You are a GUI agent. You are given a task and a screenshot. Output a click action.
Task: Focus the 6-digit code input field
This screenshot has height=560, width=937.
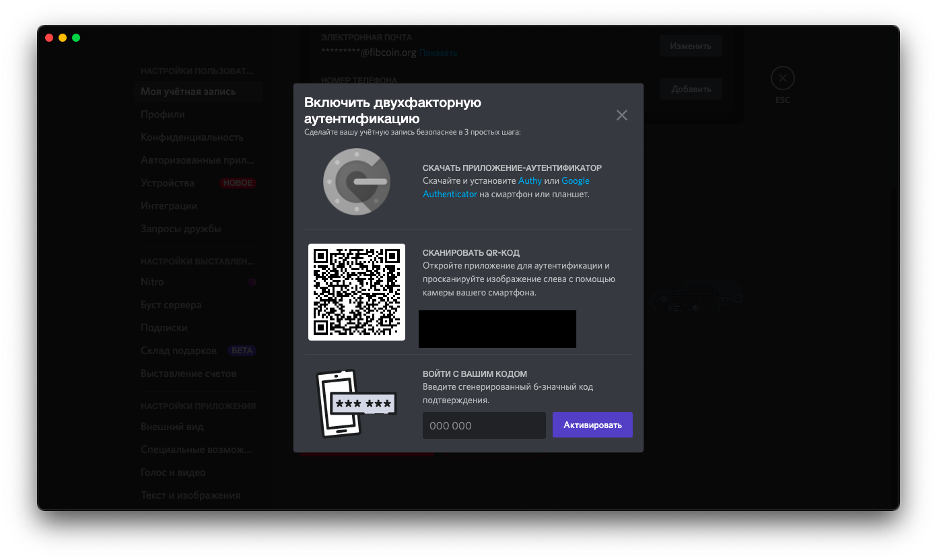484,425
